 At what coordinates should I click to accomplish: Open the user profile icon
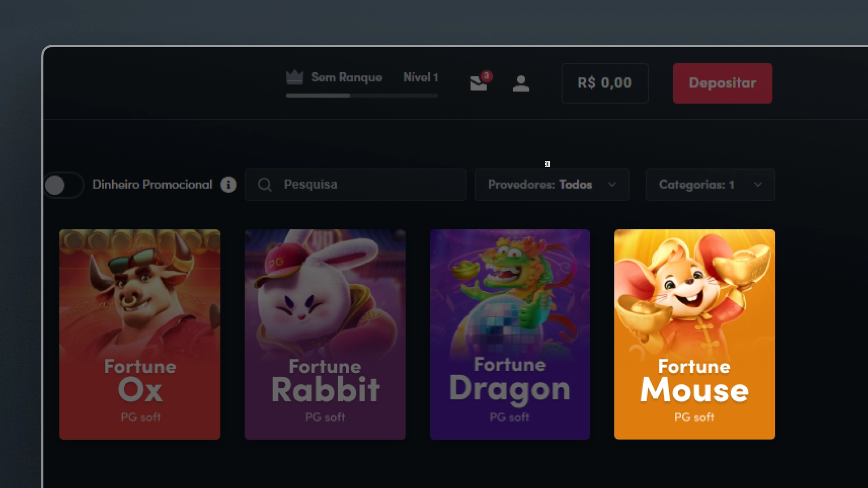(521, 83)
